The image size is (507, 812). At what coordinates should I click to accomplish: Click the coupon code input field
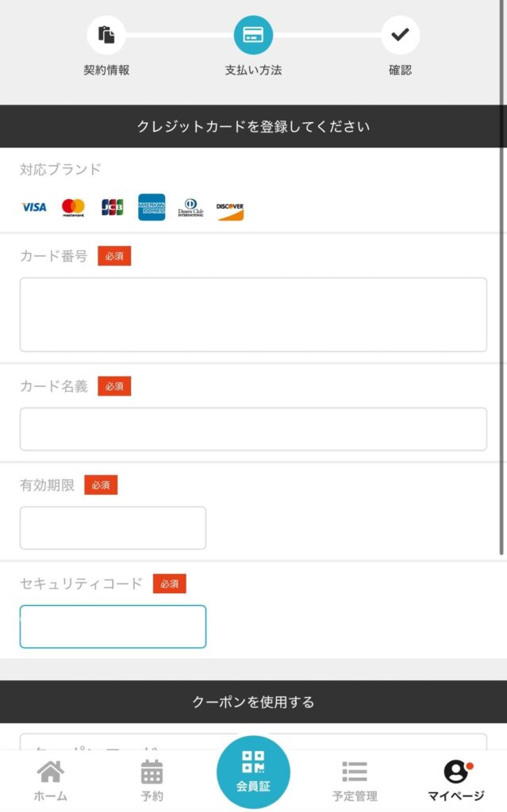click(x=253, y=742)
